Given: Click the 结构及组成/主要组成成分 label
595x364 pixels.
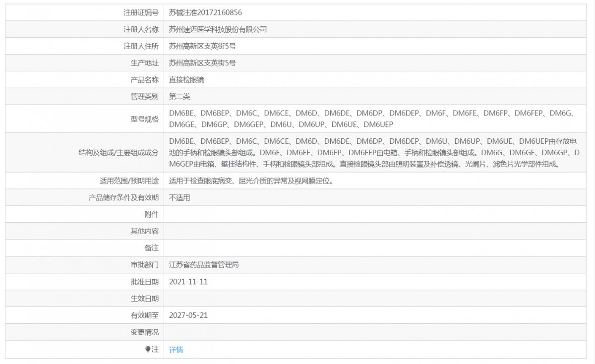Looking at the screenshot, I should 119,153.
